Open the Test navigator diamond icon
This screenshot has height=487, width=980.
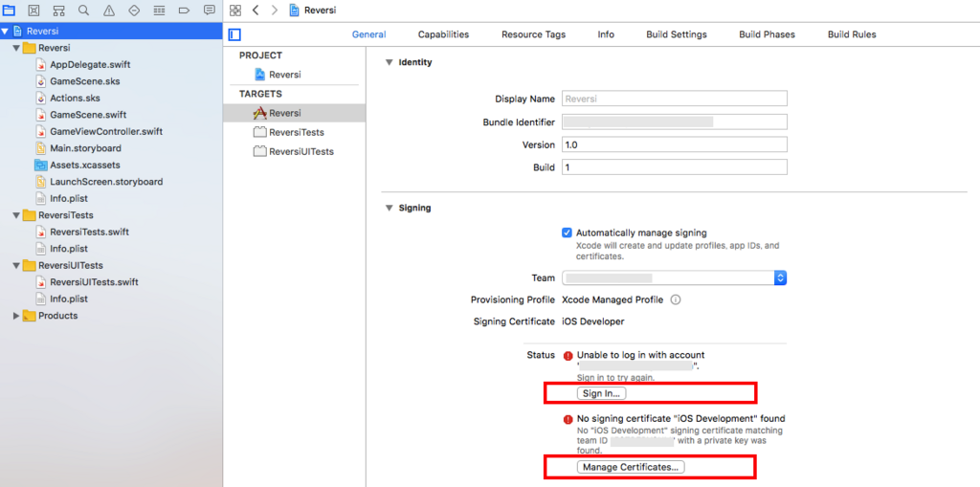click(x=134, y=10)
